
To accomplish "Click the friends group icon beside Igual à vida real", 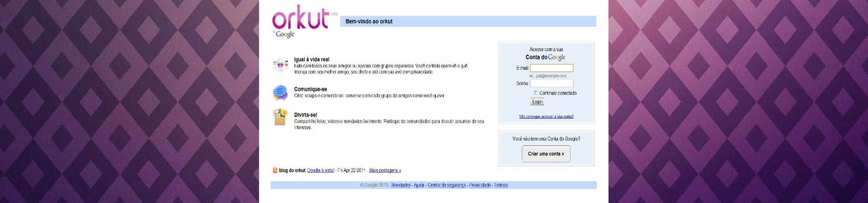I will click(280, 65).
